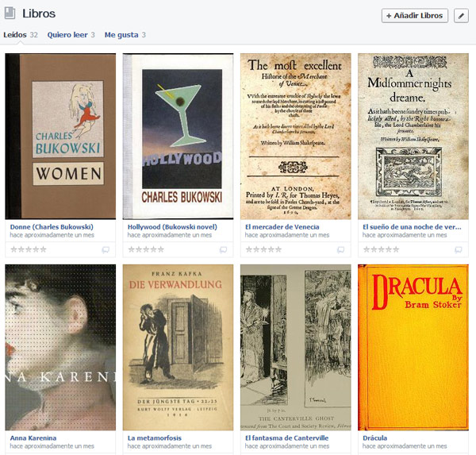Open the Drácula title link
This screenshot has height=455, width=476.
(x=375, y=438)
